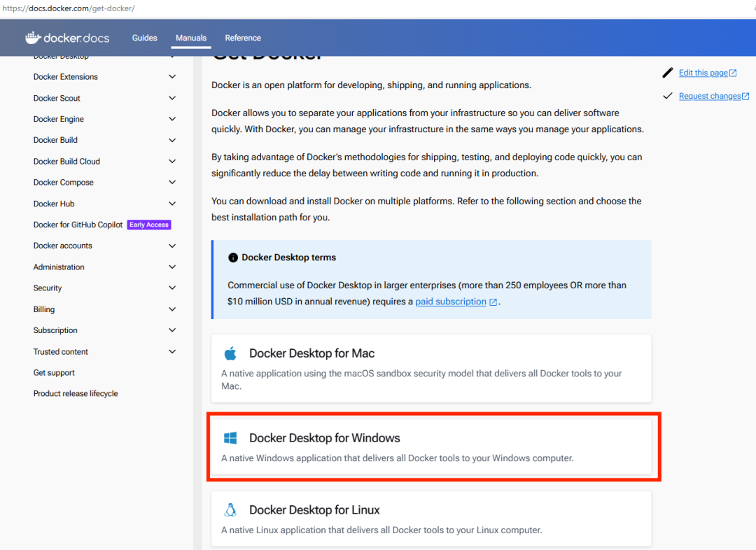Click external link icon after paid subscription
The height and width of the screenshot is (550, 756).
click(493, 302)
